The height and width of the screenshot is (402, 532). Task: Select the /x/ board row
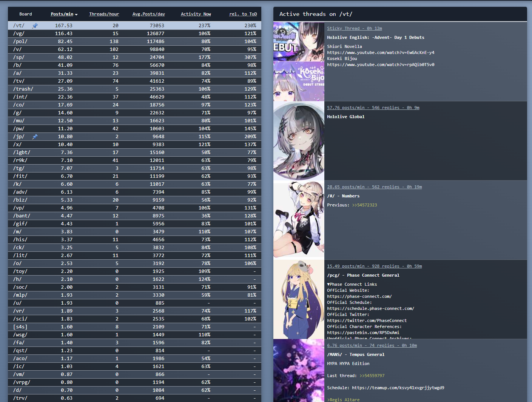[134, 145]
